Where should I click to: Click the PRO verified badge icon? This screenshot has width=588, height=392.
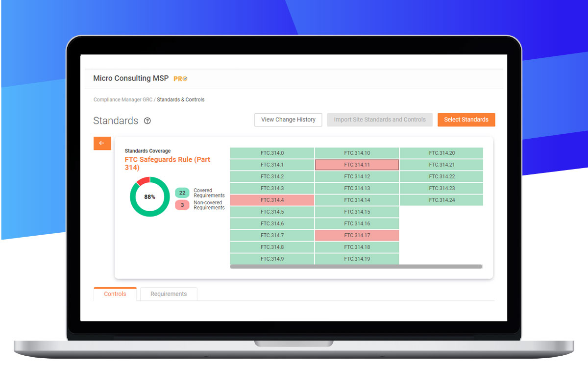pyautogui.click(x=181, y=79)
